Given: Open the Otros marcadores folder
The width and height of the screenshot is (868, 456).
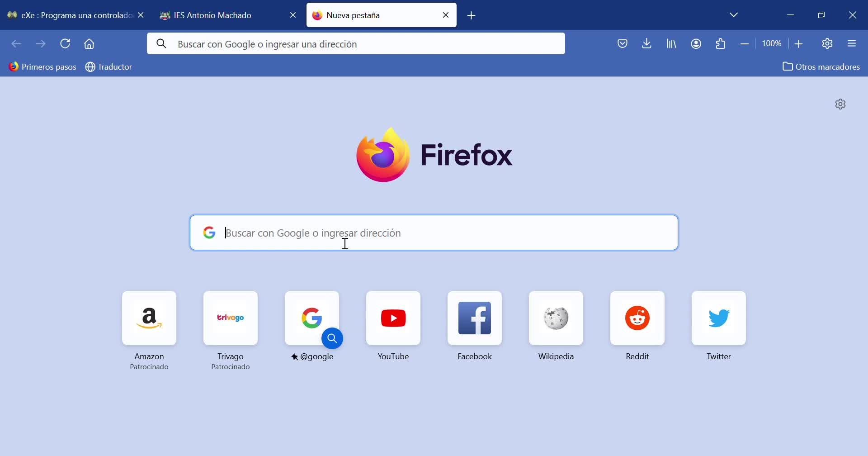Looking at the screenshot, I should tap(821, 67).
